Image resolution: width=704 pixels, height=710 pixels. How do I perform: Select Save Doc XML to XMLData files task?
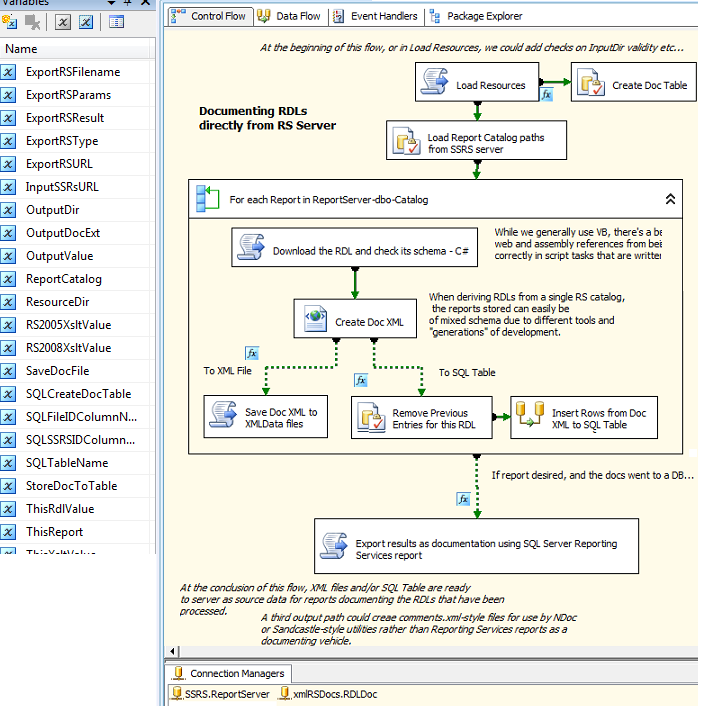pos(266,417)
